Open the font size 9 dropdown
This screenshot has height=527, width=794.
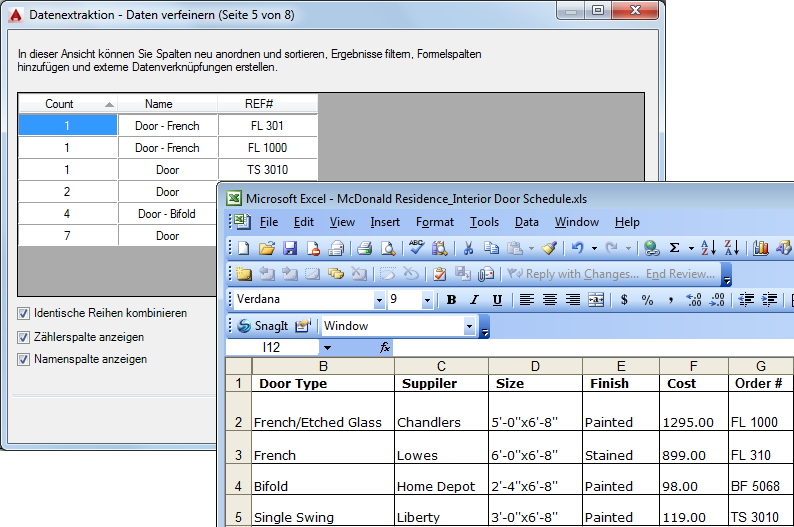[x=427, y=300]
